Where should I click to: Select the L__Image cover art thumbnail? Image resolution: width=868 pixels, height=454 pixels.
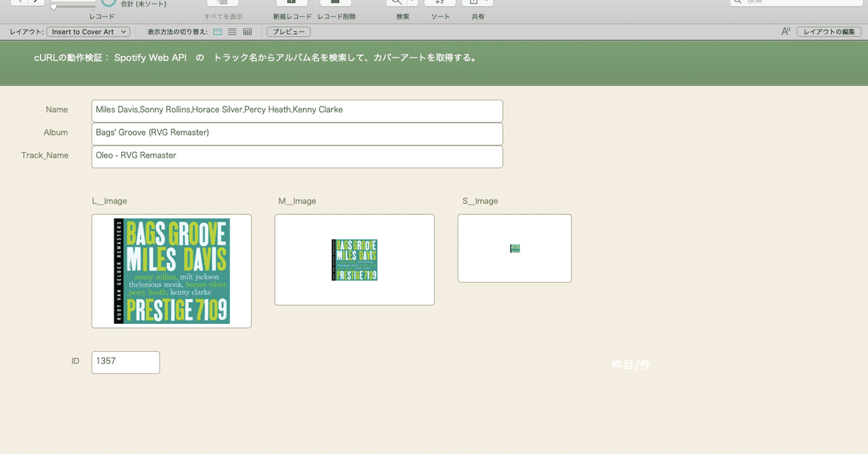click(172, 271)
